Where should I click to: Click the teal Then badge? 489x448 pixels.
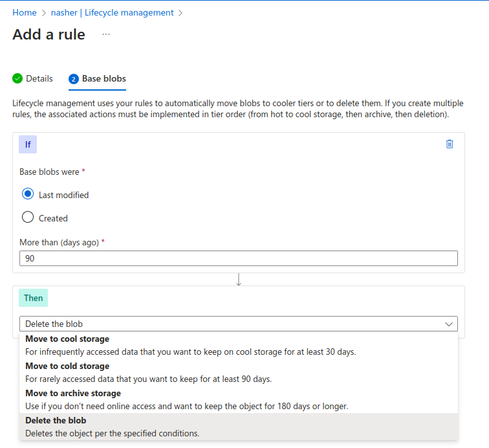pos(34,298)
